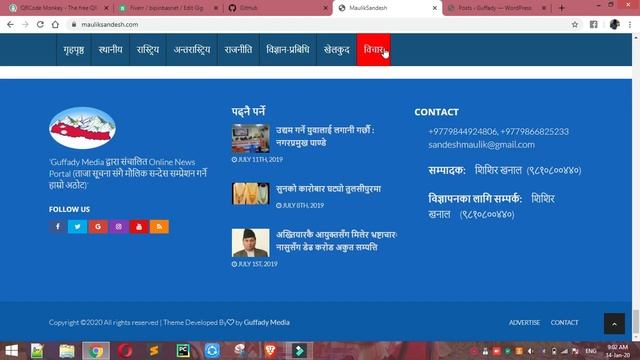
Task: Click the scroll-to-top arrow button
Action: (614, 324)
